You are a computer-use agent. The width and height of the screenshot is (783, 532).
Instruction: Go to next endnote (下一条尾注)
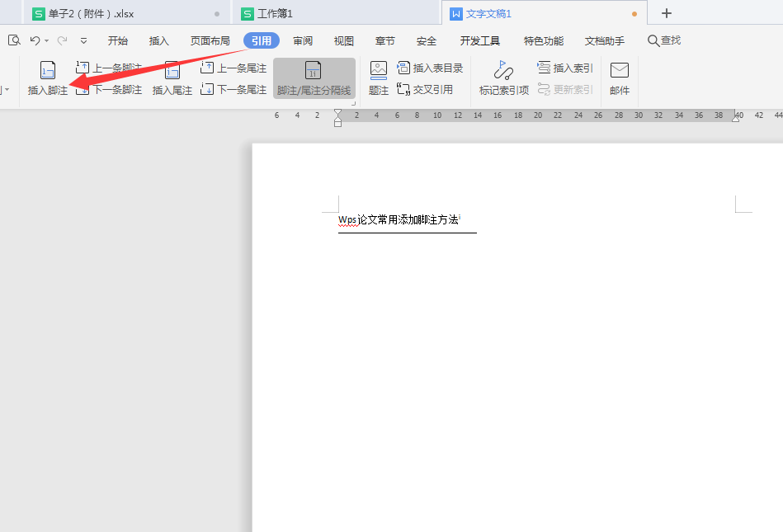(x=233, y=89)
